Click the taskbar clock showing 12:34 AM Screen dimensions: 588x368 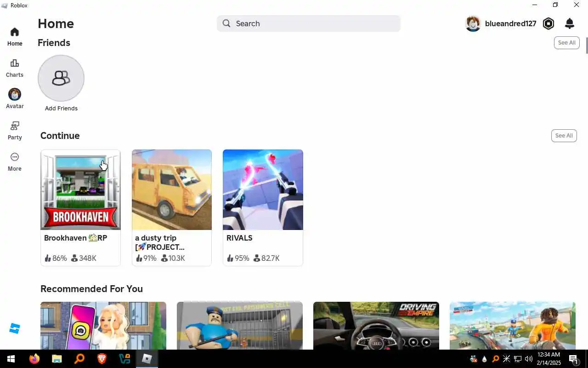click(548, 359)
